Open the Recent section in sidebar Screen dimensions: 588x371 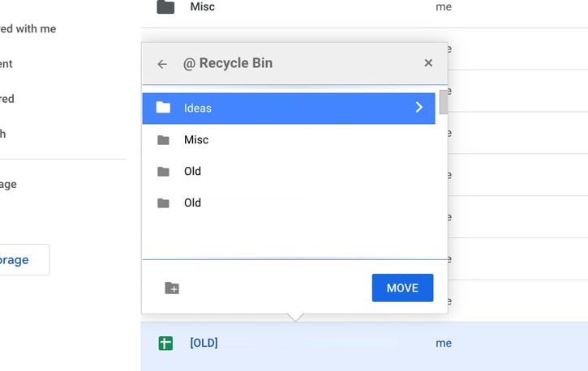tap(6, 64)
